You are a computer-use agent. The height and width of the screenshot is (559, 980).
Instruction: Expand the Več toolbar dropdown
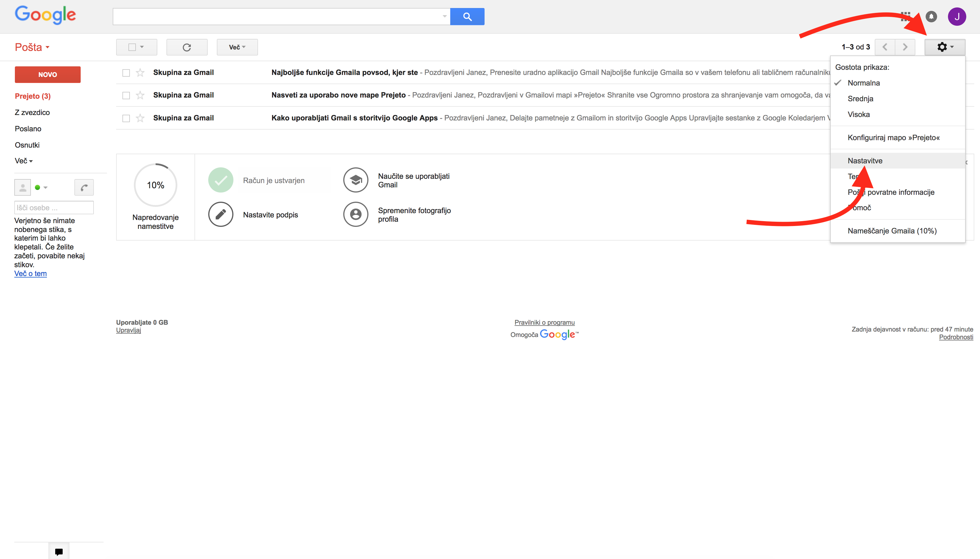237,47
